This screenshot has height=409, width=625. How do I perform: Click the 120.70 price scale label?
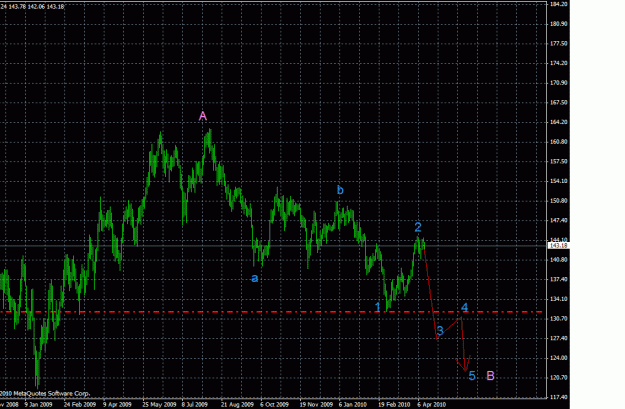pos(558,378)
